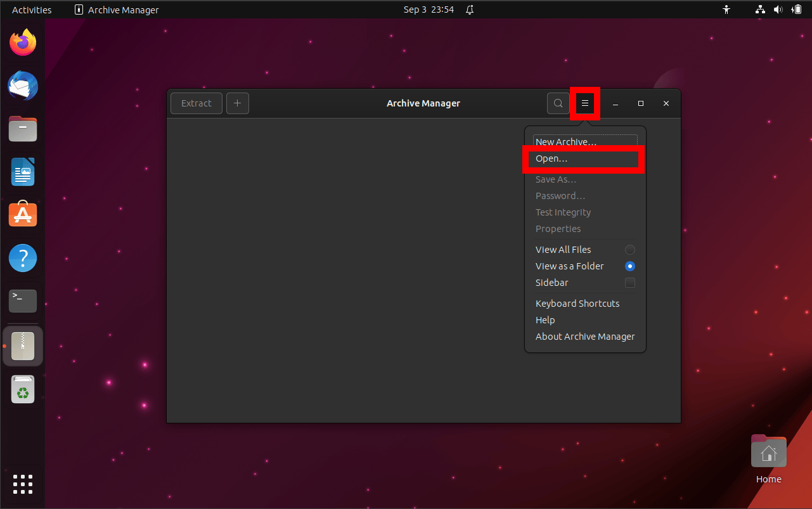This screenshot has height=509, width=812.
Task: Open About Archive Manager
Action: point(584,336)
